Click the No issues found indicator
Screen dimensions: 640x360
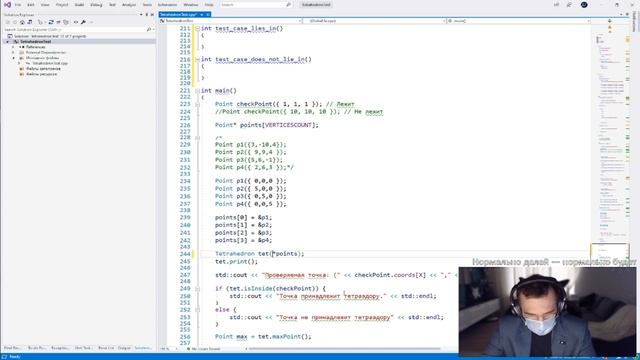[x=203, y=349]
